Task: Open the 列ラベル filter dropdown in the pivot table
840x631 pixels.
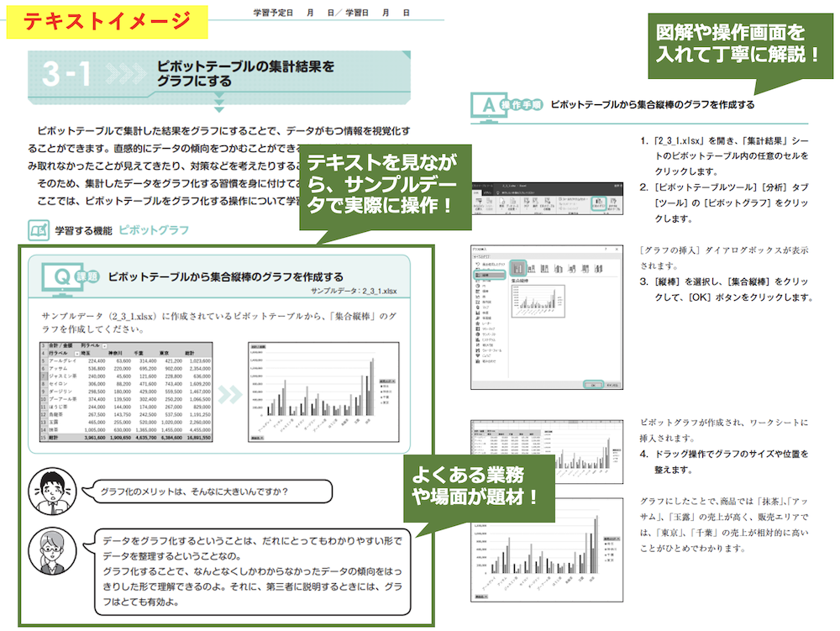Action: [104, 346]
